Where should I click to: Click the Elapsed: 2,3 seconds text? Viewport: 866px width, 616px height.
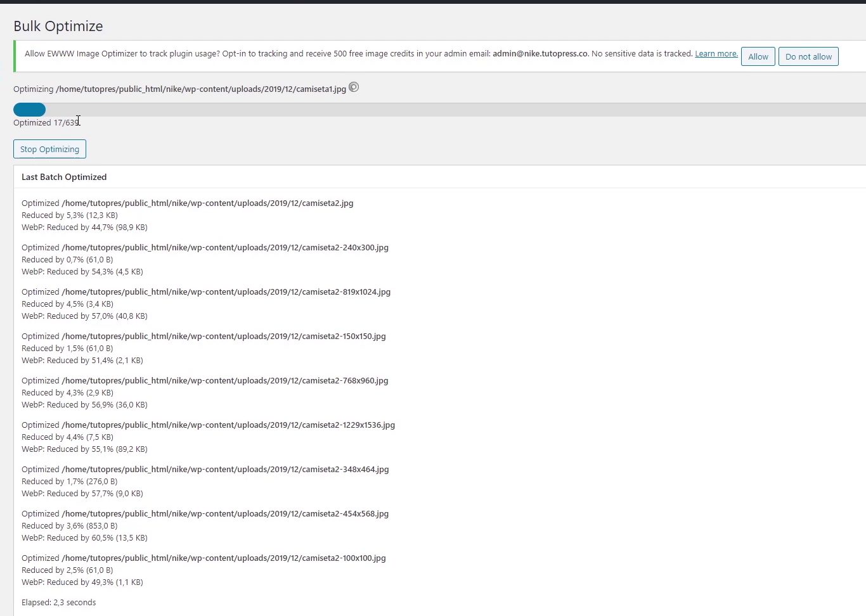[x=59, y=603]
